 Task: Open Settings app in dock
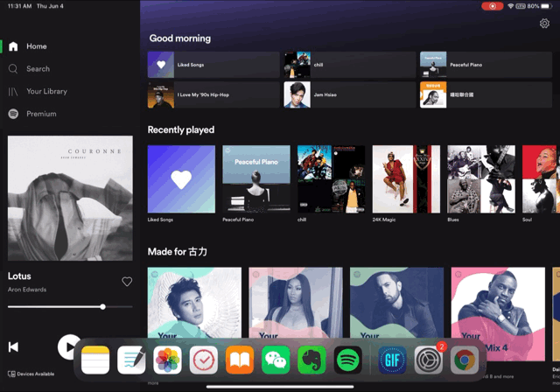[x=429, y=360]
